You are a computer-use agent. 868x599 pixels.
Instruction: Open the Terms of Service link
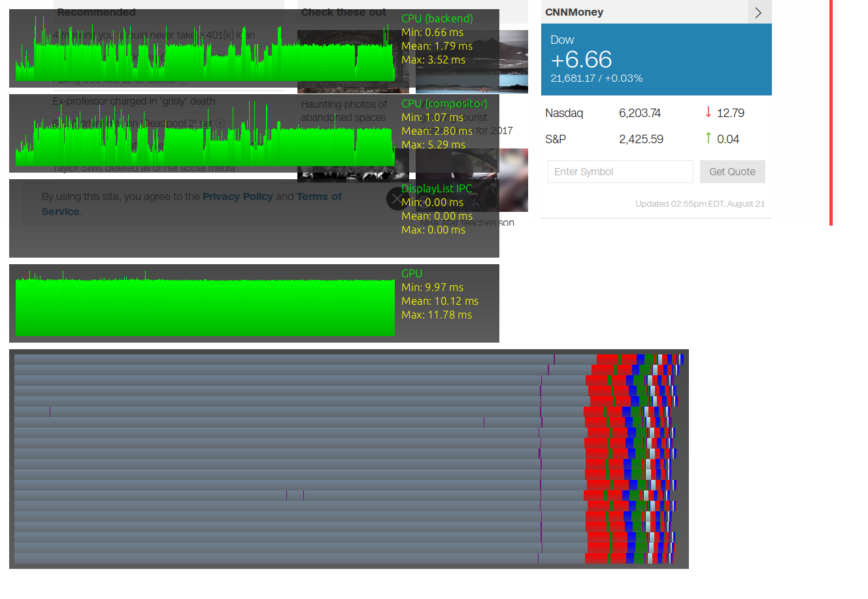[x=319, y=196]
